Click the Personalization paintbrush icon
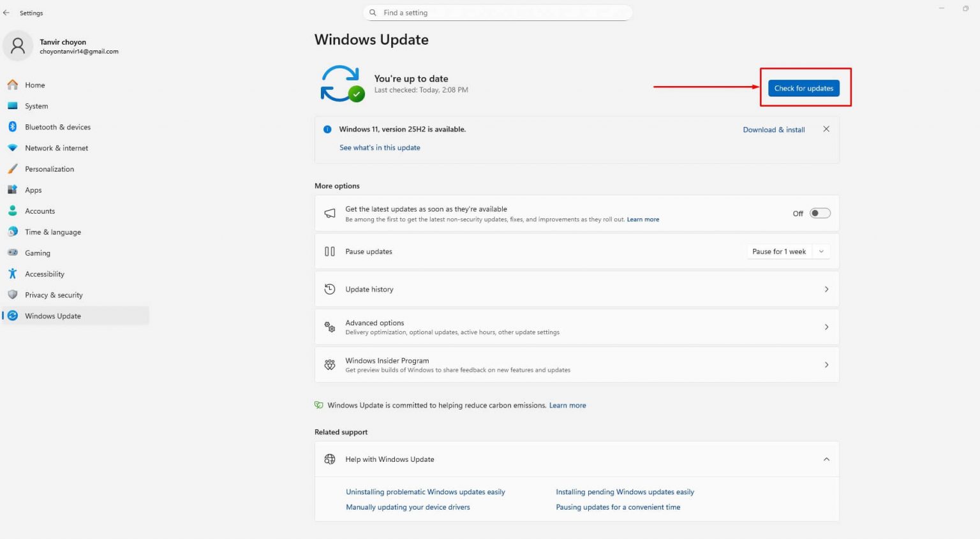 pyautogui.click(x=12, y=169)
